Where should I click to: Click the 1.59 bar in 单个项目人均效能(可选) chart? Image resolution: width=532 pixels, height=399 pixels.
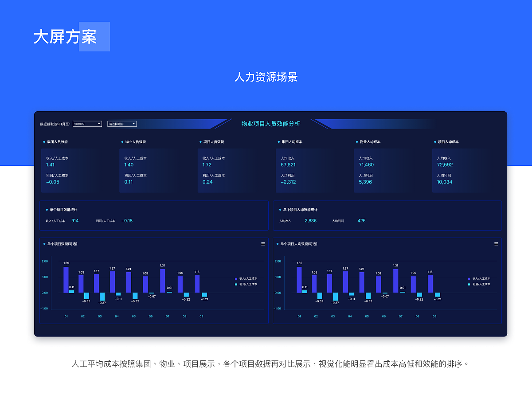[299, 280]
